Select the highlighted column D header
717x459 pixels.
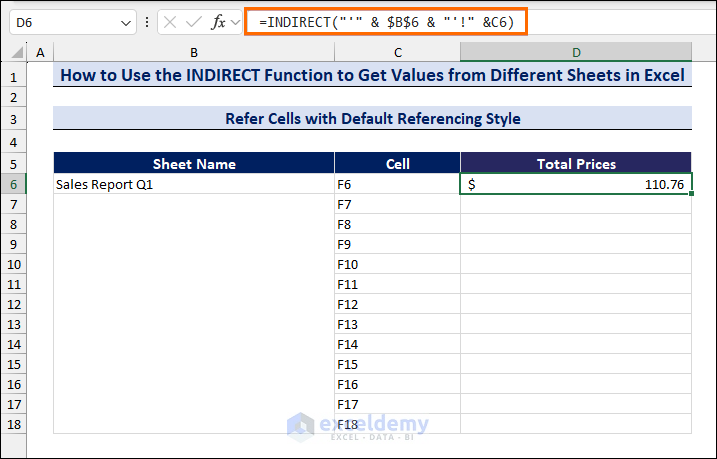point(576,52)
